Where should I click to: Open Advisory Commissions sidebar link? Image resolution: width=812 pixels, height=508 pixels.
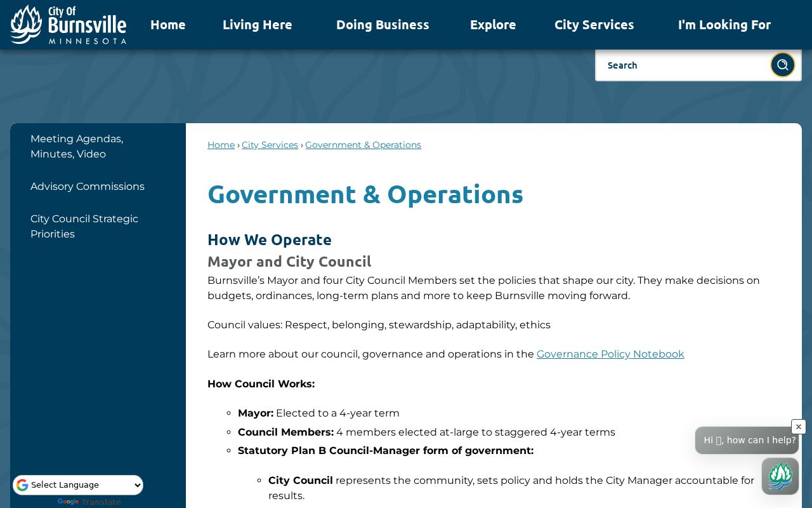point(88,187)
